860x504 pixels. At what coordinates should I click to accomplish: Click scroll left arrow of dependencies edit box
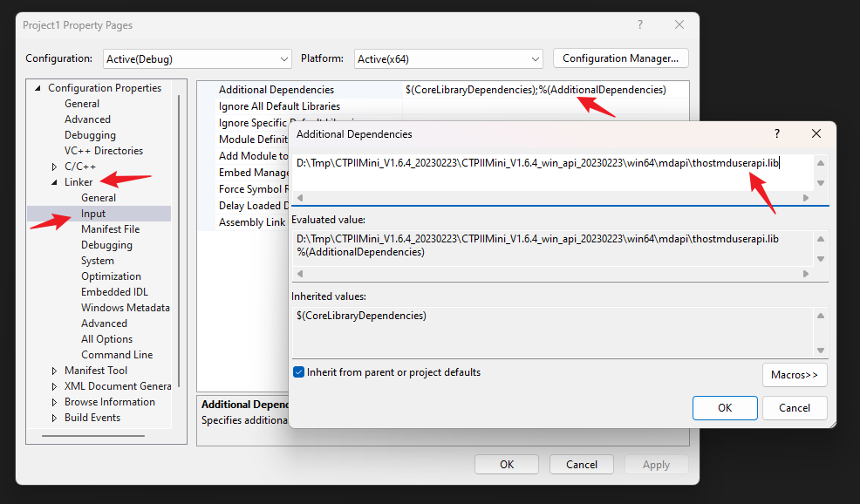[300, 198]
